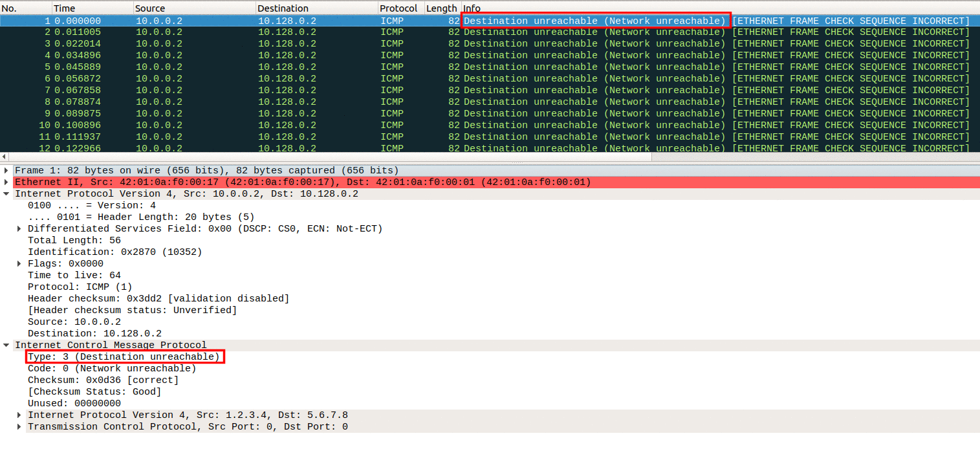
Task: Expand inner IPv4 Src 1.2.3.4 section
Action: tap(19, 415)
